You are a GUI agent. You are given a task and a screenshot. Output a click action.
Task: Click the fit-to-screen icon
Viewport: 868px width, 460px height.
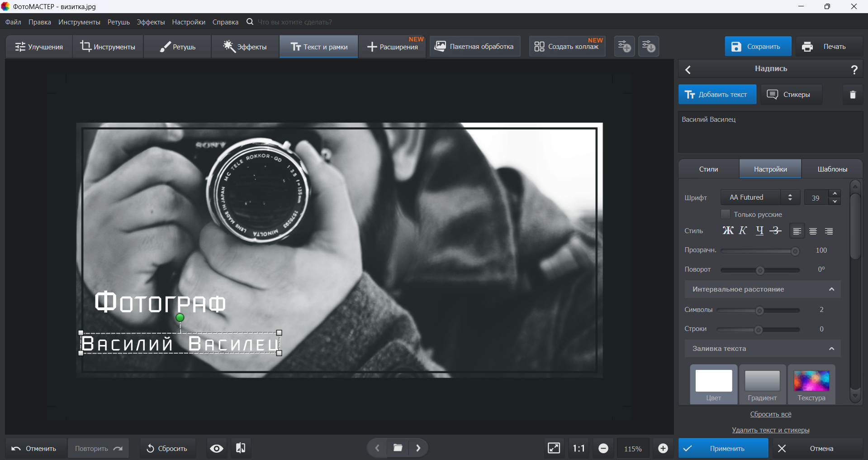coord(554,448)
